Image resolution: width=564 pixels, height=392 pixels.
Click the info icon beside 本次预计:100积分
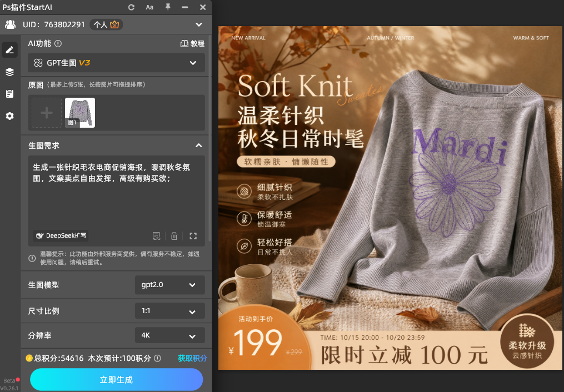[158, 358]
